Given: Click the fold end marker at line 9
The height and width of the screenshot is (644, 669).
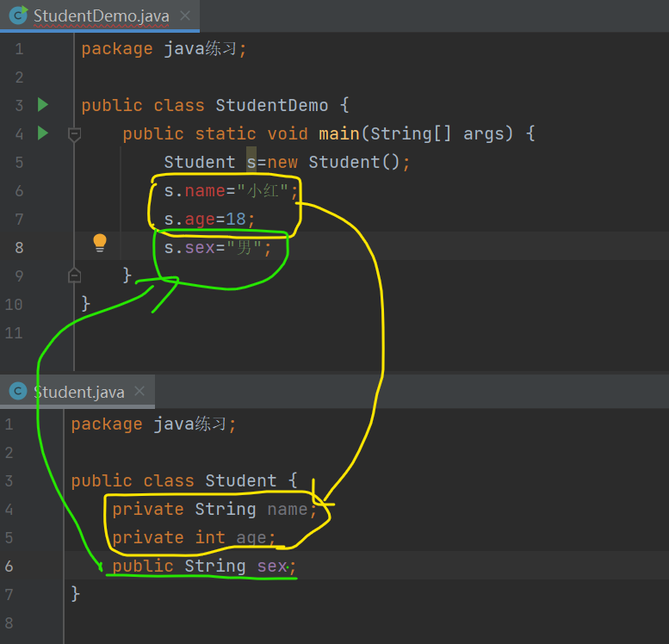Looking at the screenshot, I should [75, 276].
